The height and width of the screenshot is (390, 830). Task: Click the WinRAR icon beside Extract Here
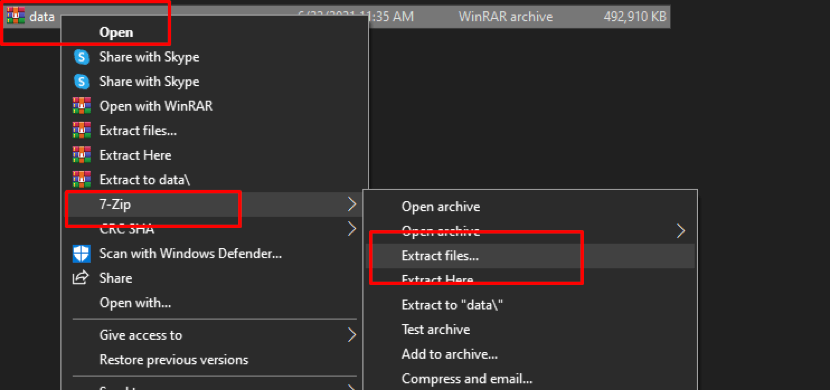click(x=82, y=155)
